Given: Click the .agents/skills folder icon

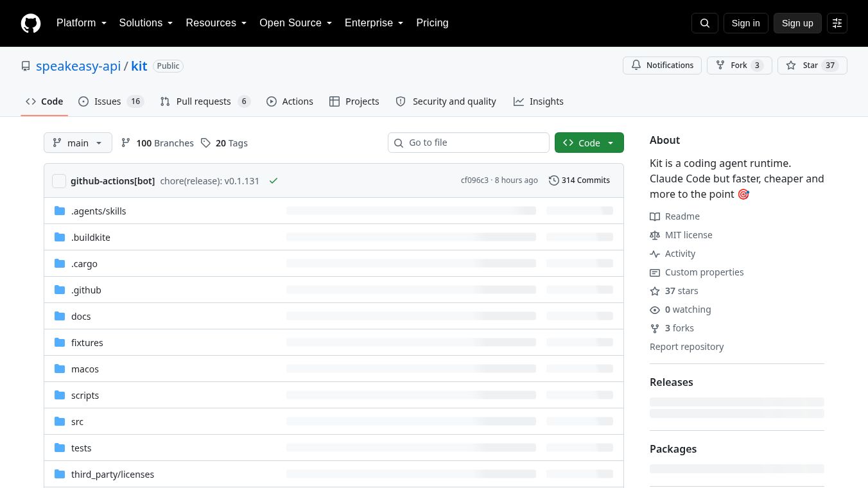Looking at the screenshot, I should 60,211.
